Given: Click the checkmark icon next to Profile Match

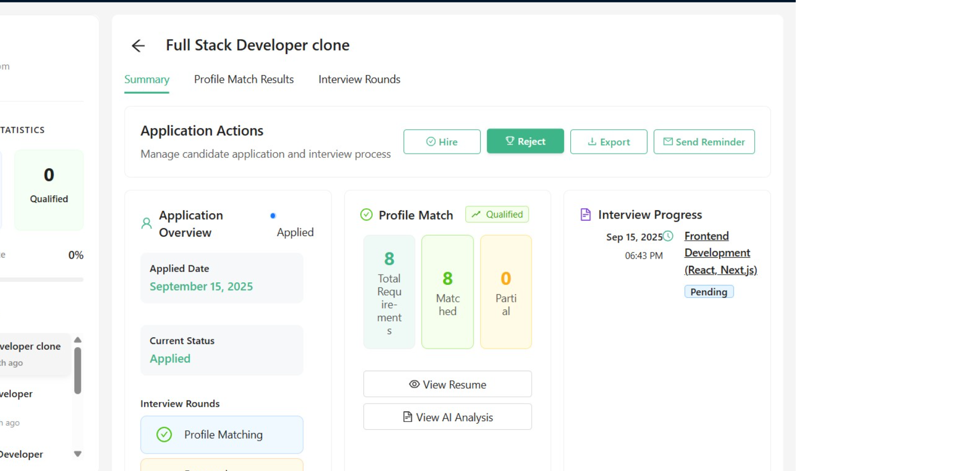Looking at the screenshot, I should (366, 215).
